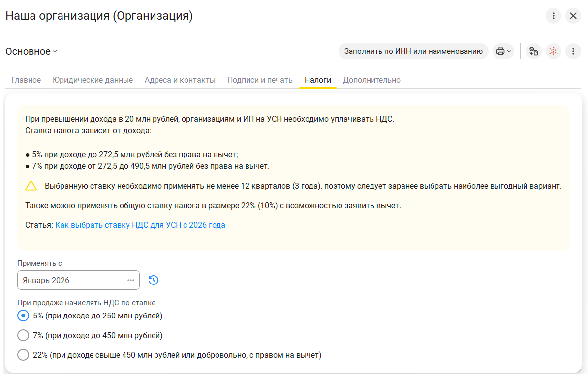Image resolution: width=588 pixels, height=379 pixels.
Task: Expand the Основное section dropdown
Action: point(31,51)
